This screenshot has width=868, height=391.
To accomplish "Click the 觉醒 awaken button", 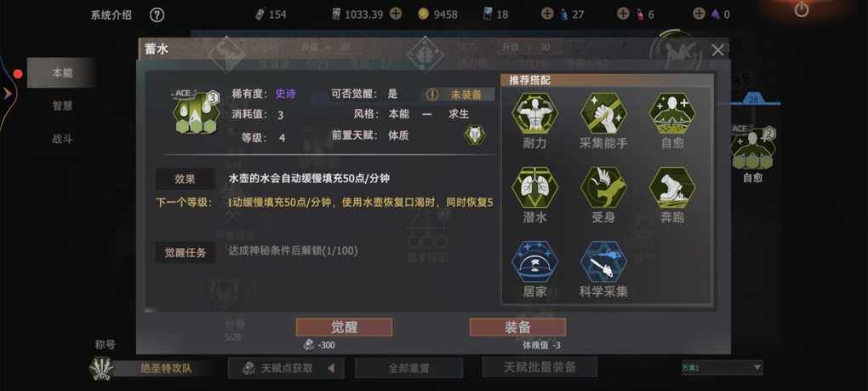I will click(x=344, y=327).
